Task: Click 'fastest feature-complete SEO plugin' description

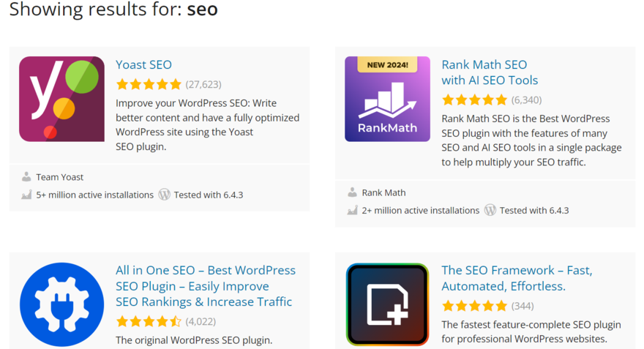Action: click(x=531, y=331)
